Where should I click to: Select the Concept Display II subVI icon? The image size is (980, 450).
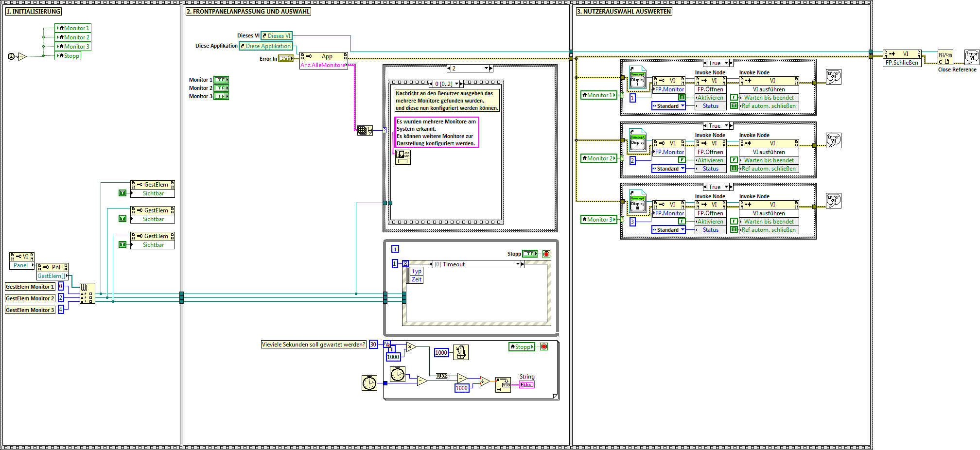point(638,140)
